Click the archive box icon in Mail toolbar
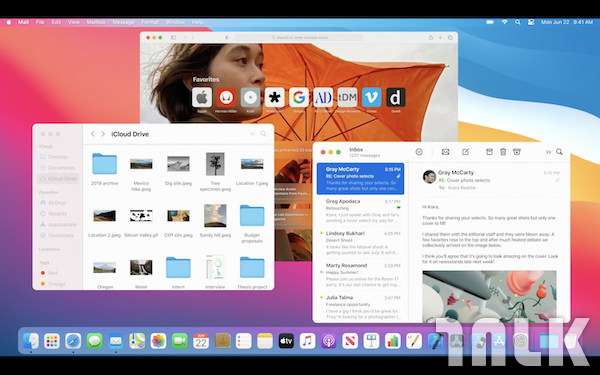Viewport: 600px width, 375px height. (x=489, y=152)
